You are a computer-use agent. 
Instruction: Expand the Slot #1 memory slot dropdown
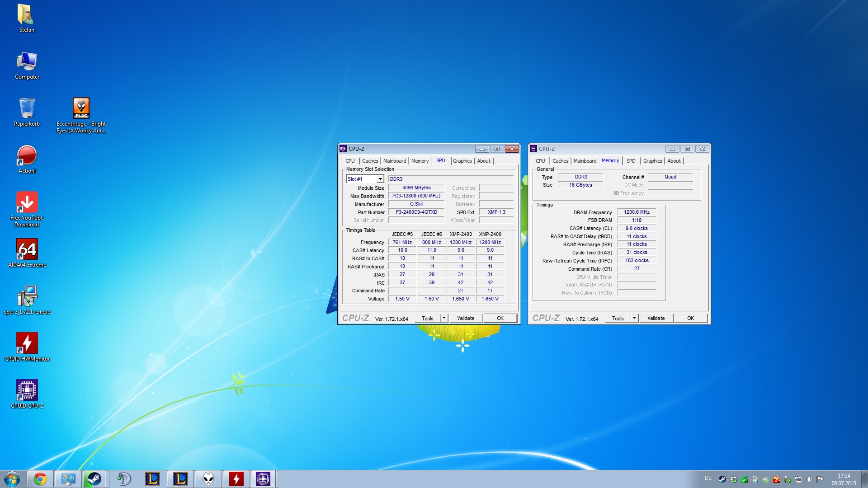(x=380, y=179)
